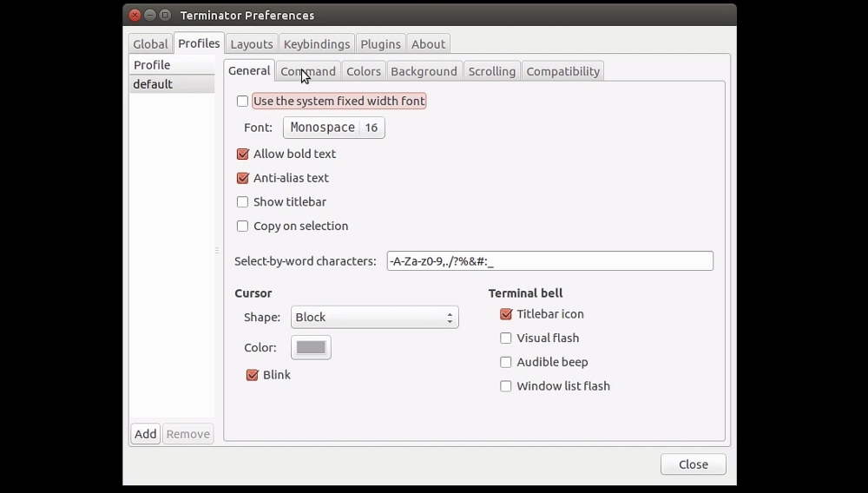This screenshot has height=493, width=868.
Task: Select the Profiles tab
Action: [199, 43]
